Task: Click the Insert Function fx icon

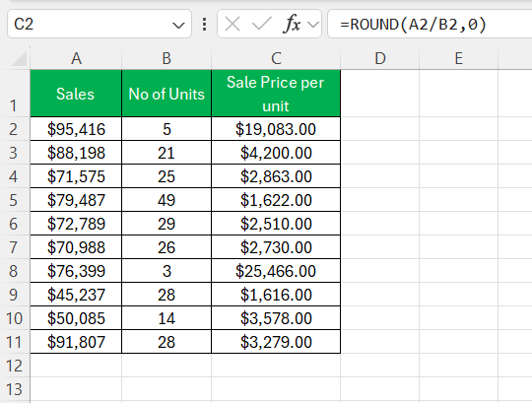Action: 292,24
